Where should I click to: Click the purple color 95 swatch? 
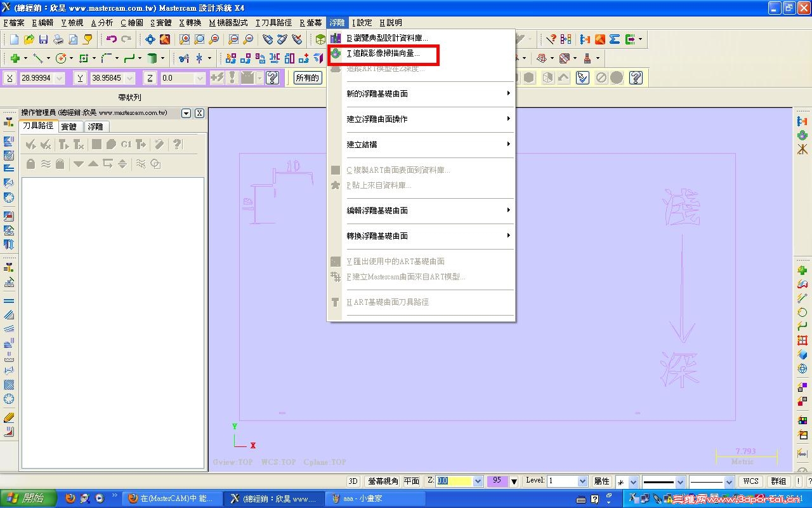[497, 481]
